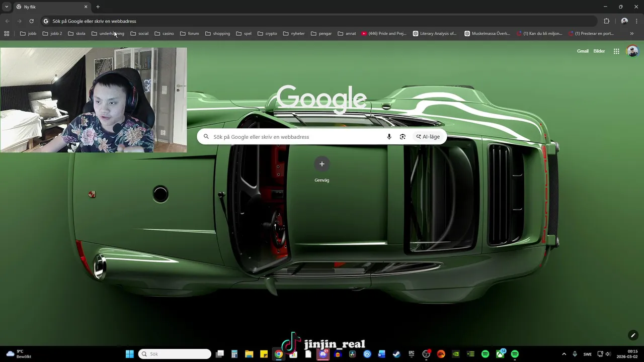Expand the casino bookmark folder

[x=165, y=34]
